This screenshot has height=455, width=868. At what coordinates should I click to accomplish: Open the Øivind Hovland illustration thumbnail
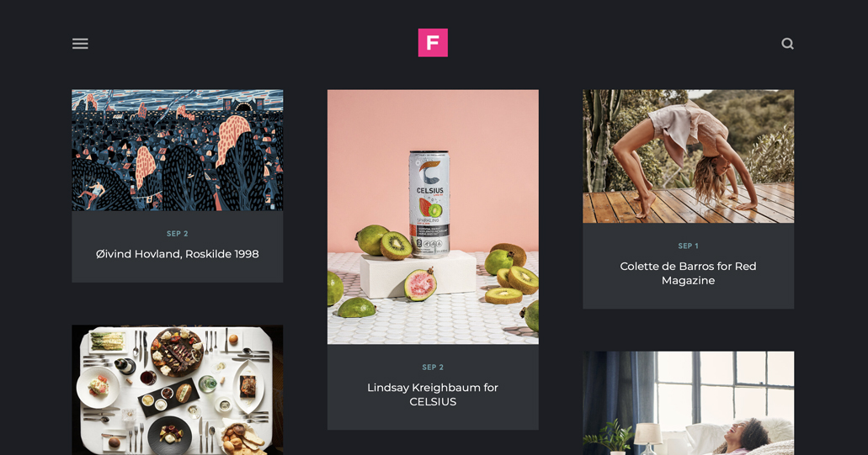pos(177,151)
